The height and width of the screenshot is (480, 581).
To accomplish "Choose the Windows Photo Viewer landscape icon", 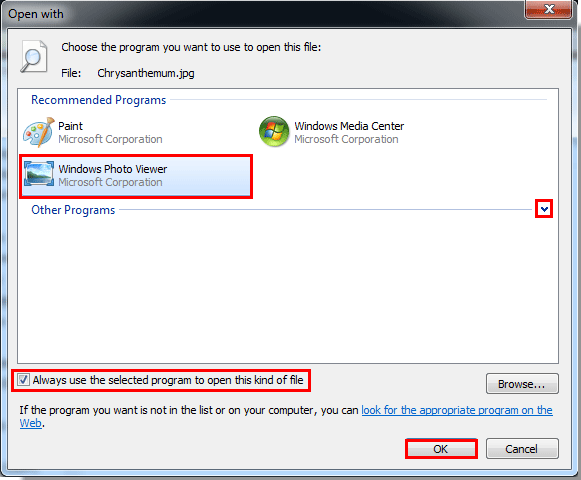I will click(39, 173).
